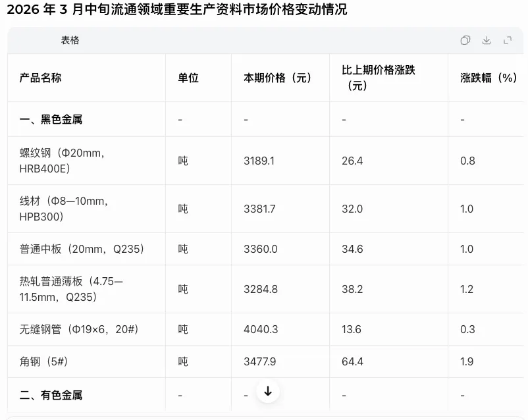The height and width of the screenshot is (420, 528).
Task: Click 吨 unit in 无缝钢管 row
Action: point(183,329)
